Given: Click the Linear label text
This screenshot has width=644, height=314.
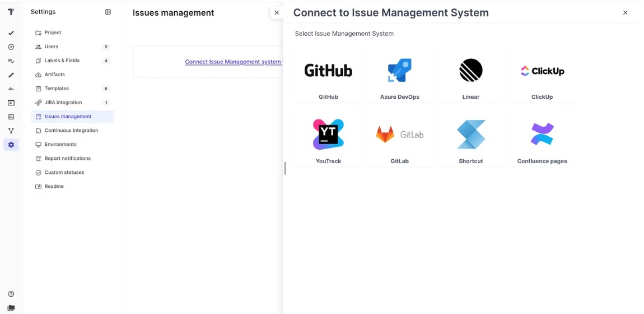Looking at the screenshot, I should [470, 97].
